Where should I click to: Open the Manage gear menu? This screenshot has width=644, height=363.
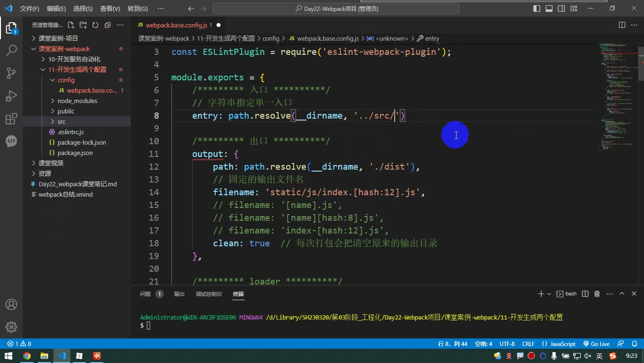pyautogui.click(x=11, y=327)
